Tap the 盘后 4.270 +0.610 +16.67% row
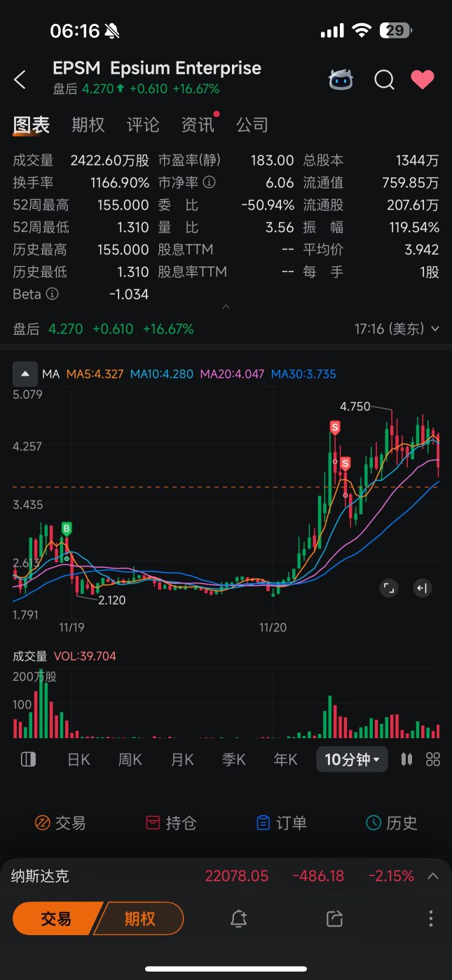 103,329
